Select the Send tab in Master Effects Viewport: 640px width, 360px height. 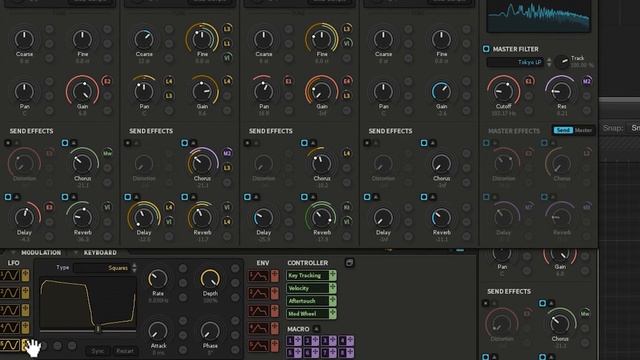[563, 130]
